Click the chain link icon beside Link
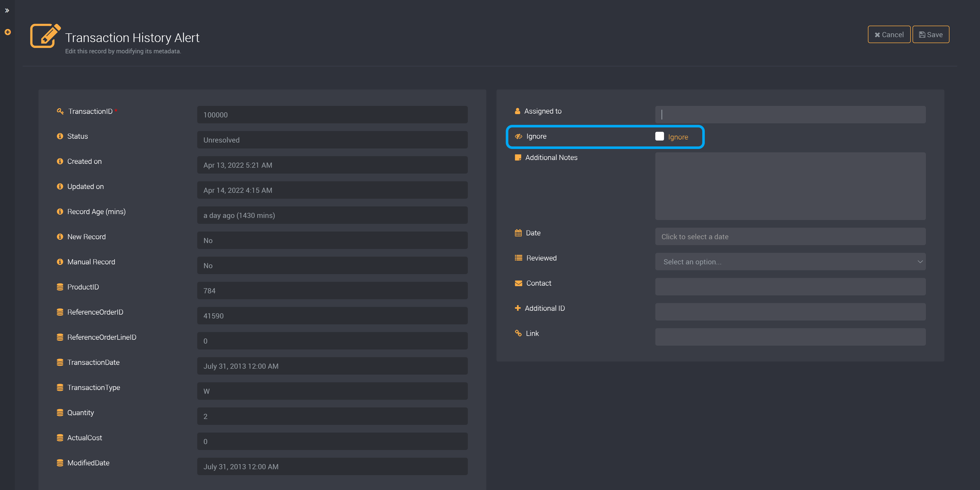 pos(518,333)
